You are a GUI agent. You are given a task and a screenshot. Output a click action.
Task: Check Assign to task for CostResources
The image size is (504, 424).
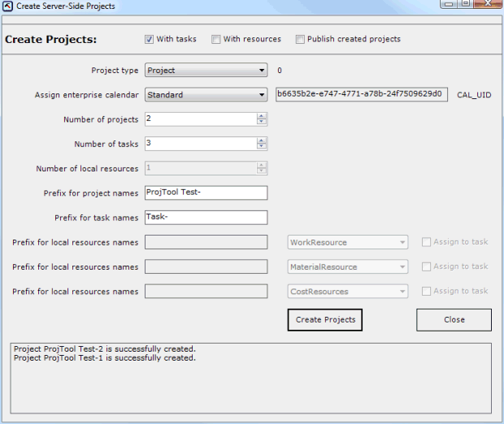[426, 291]
